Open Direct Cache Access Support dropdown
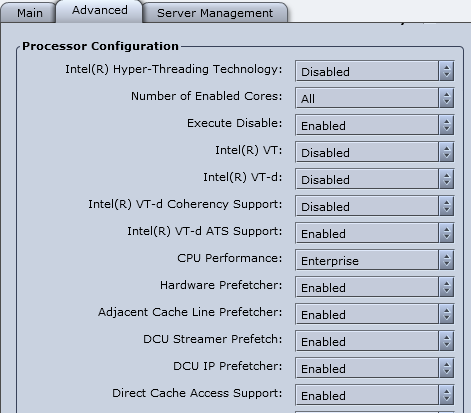471x413 pixels. (x=375, y=395)
